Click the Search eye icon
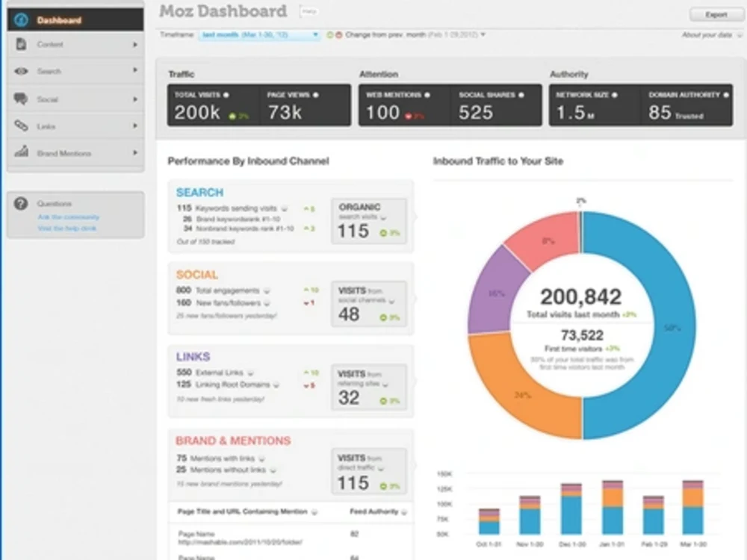Screen dimensions: 747x560 pos(21,71)
